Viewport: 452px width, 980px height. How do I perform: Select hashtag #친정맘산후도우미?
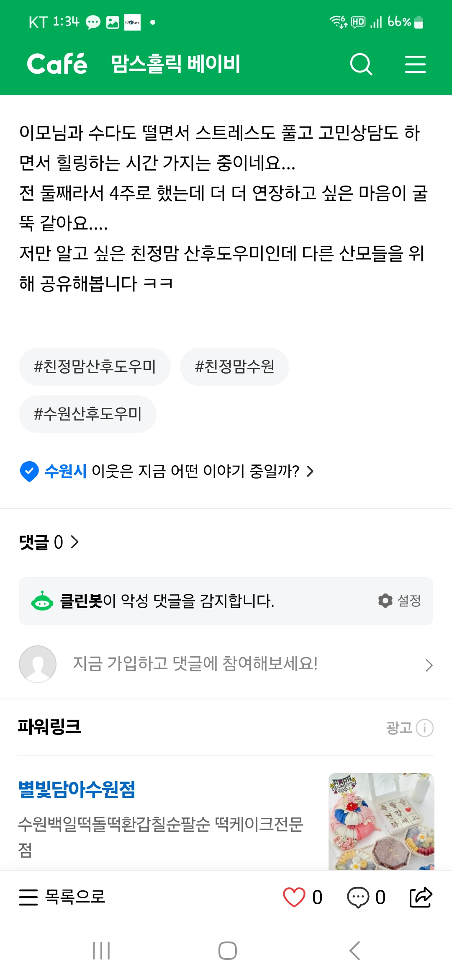tap(95, 367)
